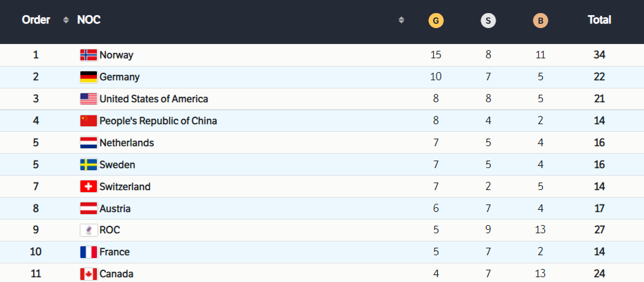This screenshot has height=282, width=644.
Task: Sort table by NOC column arrows
Action: pos(401,20)
